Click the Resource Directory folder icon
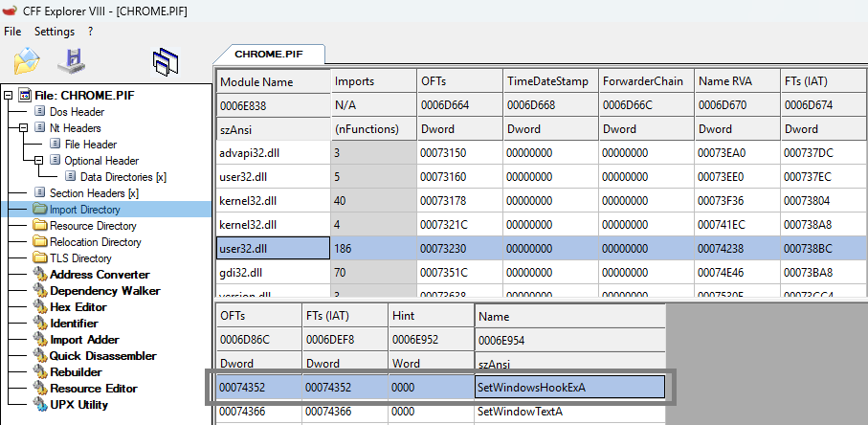Viewport: 868px width, 425px height. 40,225
